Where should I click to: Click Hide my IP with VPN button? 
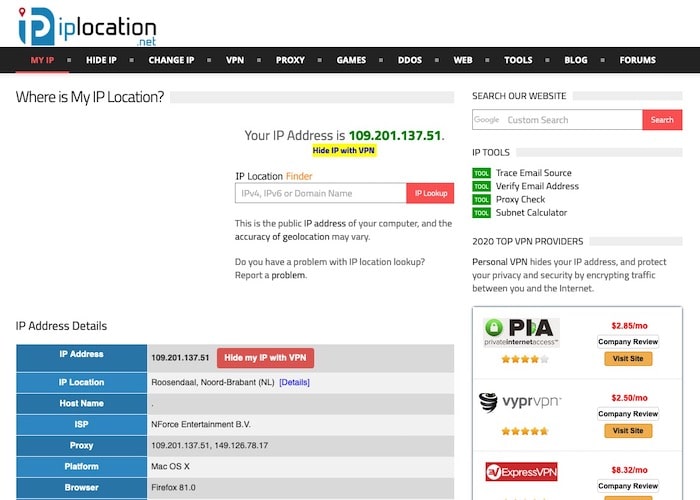click(x=265, y=358)
